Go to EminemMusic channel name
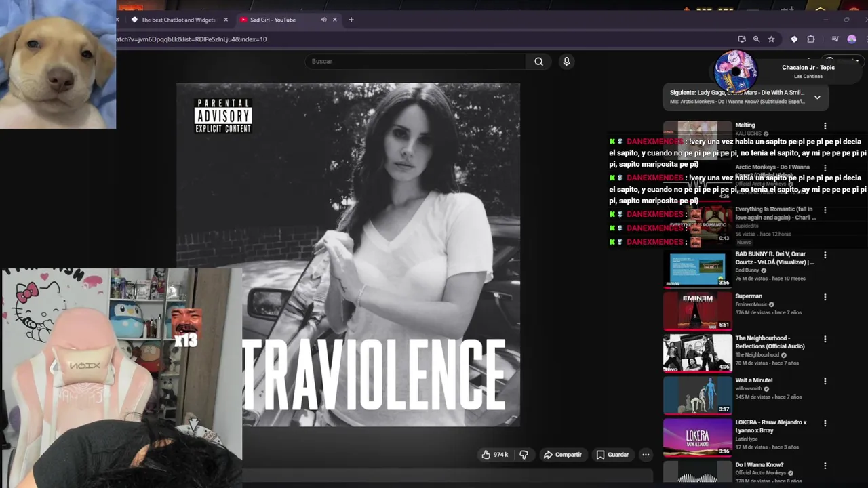 pyautogui.click(x=751, y=304)
